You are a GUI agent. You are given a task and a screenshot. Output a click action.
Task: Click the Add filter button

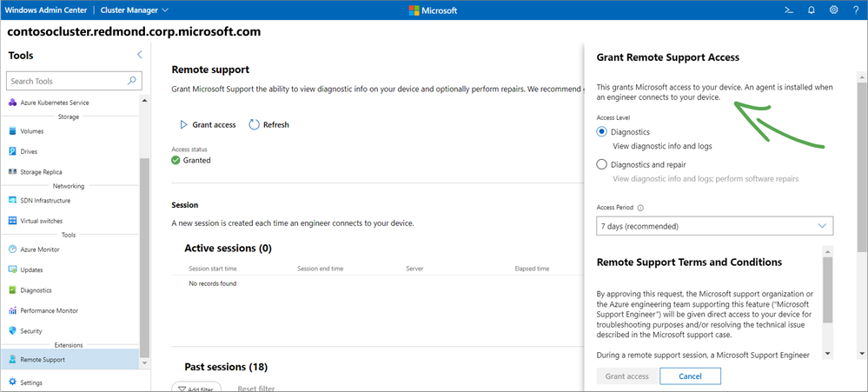click(196, 388)
